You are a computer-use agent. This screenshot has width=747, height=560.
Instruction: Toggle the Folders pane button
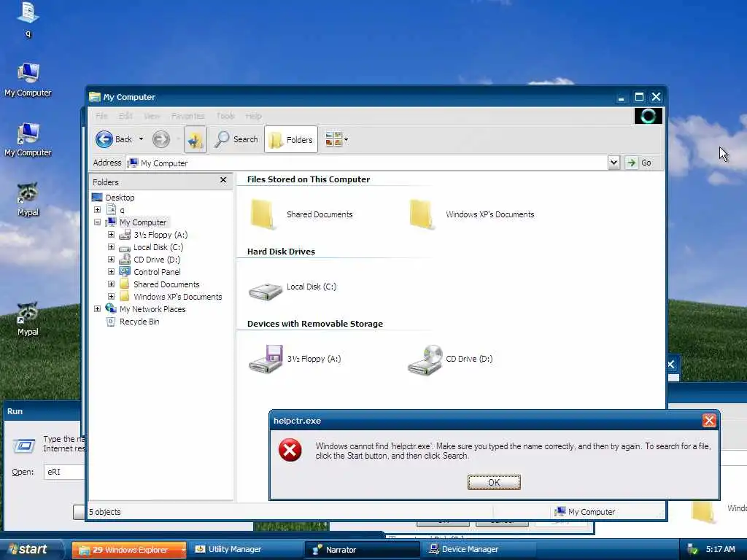tap(291, 139)
